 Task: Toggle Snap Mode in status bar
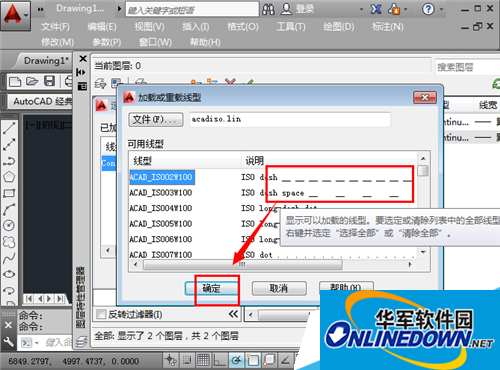tap(187, 360)
